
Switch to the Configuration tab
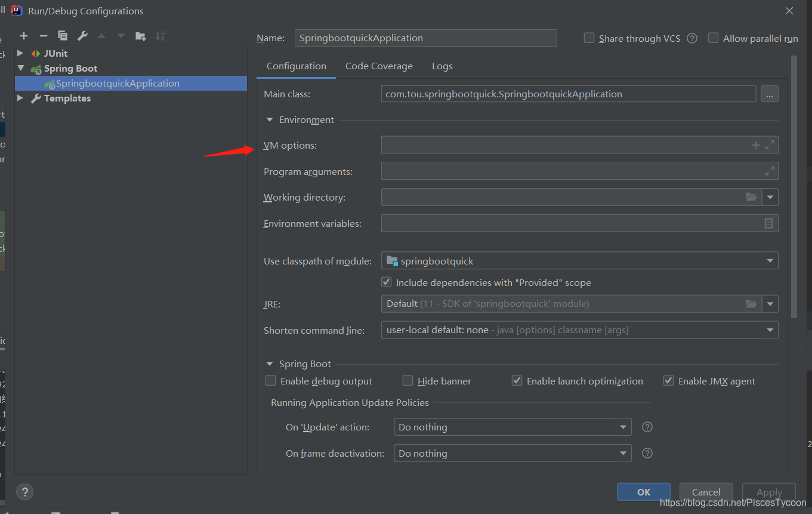tap(297, 66)
